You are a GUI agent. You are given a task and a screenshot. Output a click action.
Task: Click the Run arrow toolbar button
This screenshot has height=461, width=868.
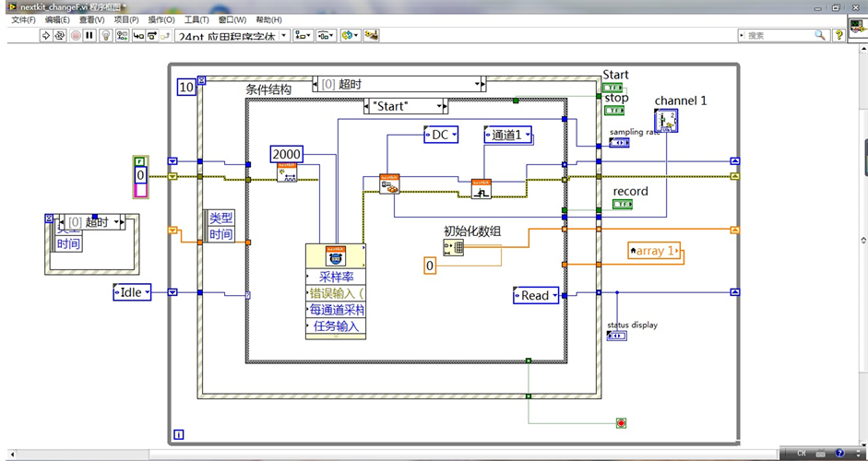(x=46, y=36)
